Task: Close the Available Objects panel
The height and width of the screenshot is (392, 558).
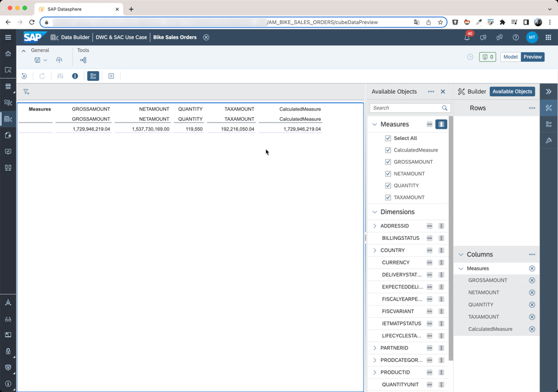Action: point(443,91)
